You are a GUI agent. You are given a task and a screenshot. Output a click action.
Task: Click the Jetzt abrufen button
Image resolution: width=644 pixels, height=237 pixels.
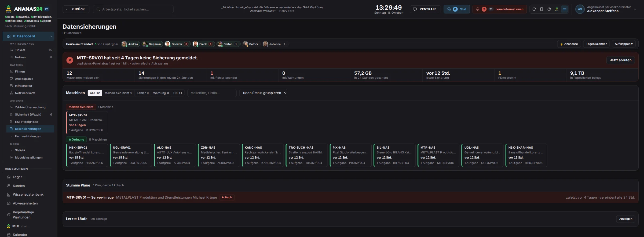(x=620, y=60)
